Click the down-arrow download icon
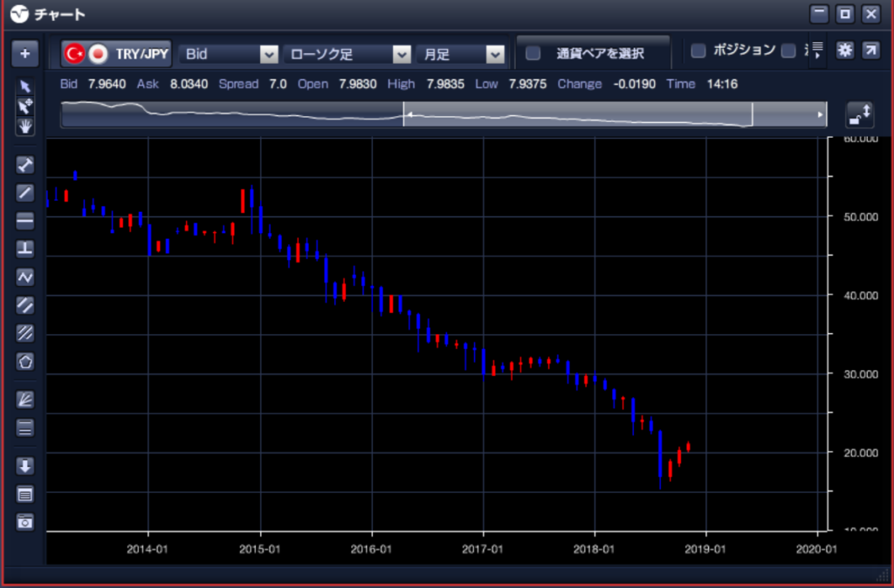 click(25, 466)
